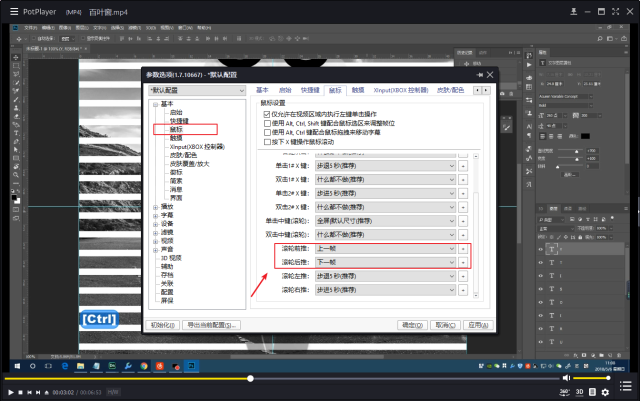
Task: Select 鼠标 in the settings tree
Action: [x=176, y=129]
